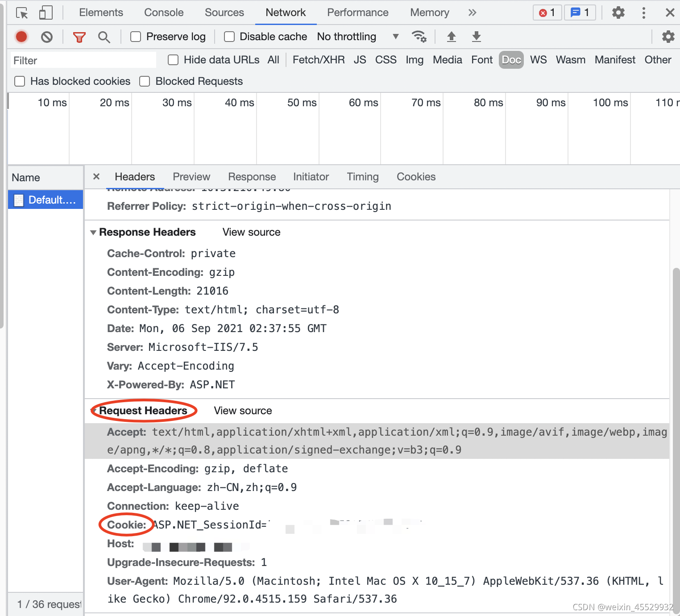The height and width of the screenshot is (616, 680).
Task: Click the Accept request header row
Action: (377, 441)
